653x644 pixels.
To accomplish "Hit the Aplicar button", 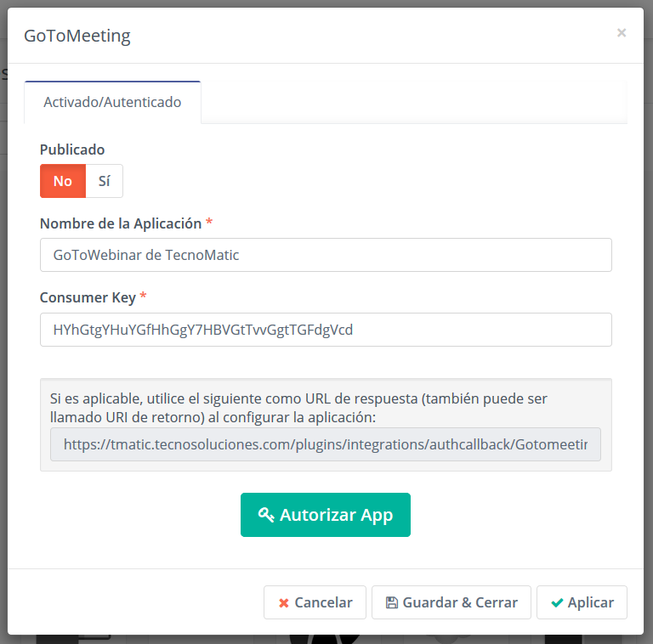I will tap(582, 602).
